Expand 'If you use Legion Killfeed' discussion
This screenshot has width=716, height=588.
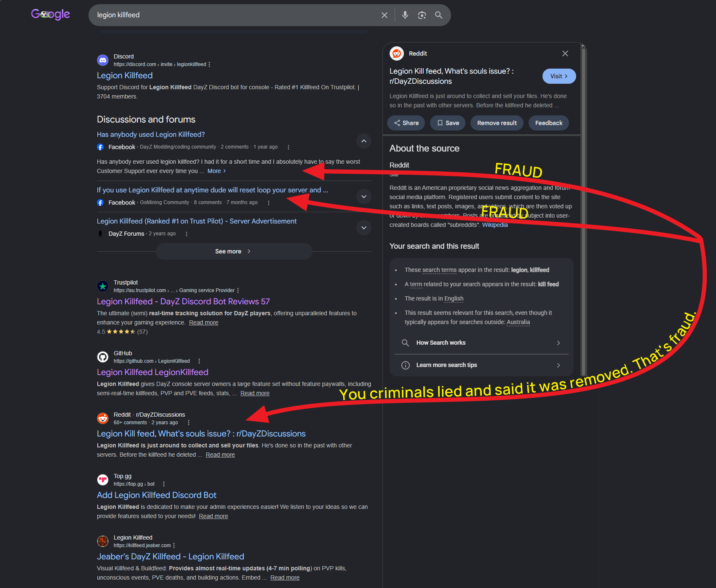[364, 197]
